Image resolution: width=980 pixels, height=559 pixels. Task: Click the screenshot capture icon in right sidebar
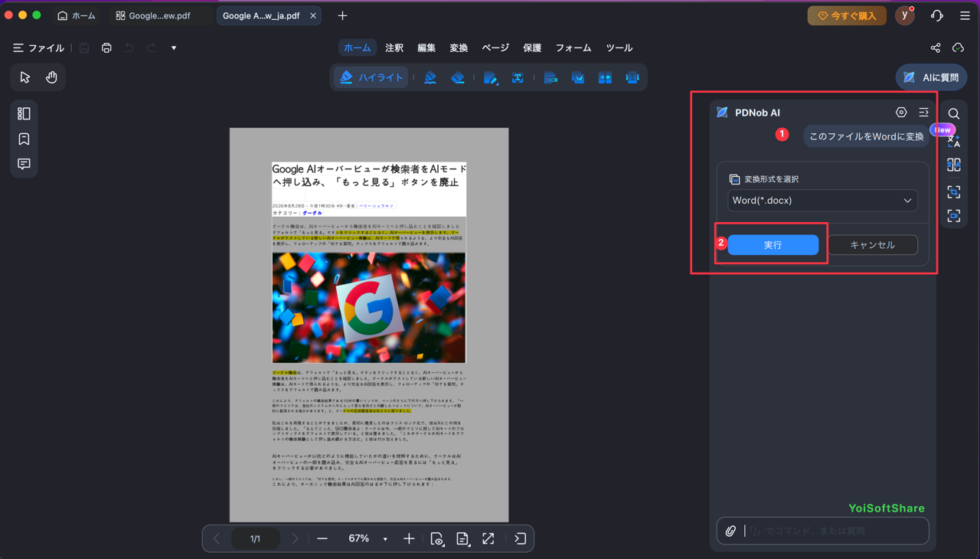tap(954, 191)
